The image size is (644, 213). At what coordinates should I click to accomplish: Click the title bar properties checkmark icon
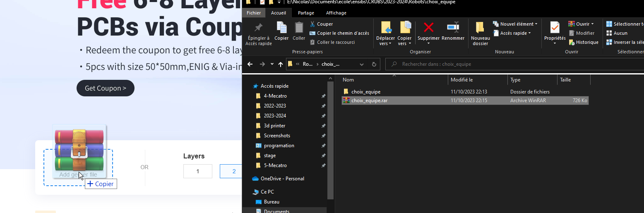coord(262,2)
